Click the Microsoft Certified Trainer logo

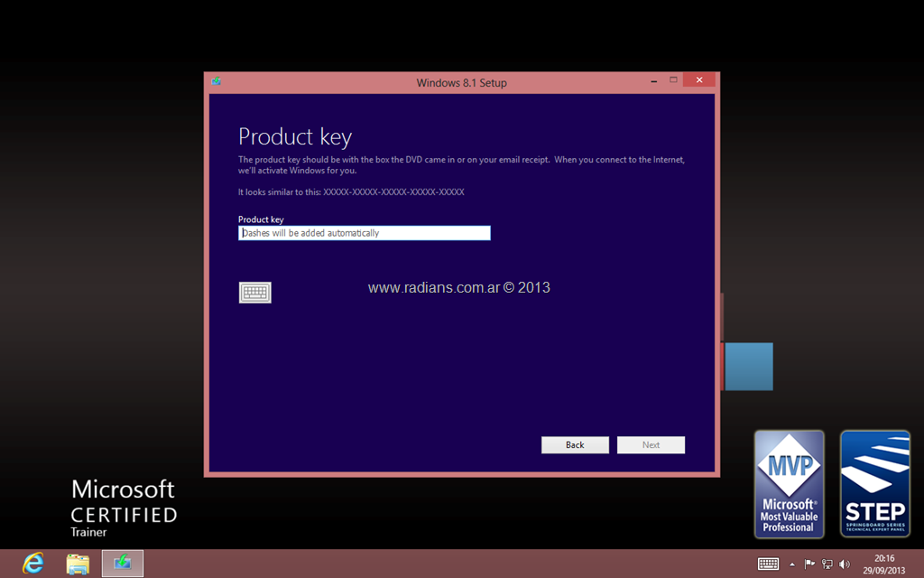[x=124, y=508]
